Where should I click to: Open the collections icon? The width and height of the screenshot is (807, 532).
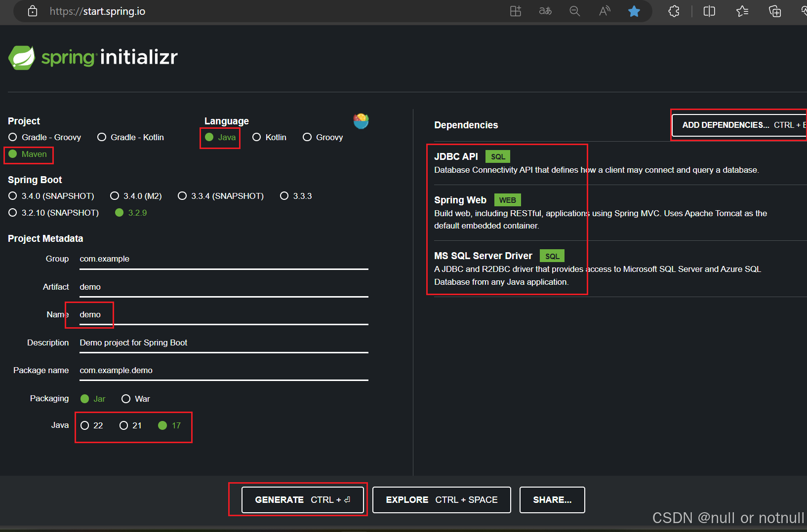[x=775, y=11]
